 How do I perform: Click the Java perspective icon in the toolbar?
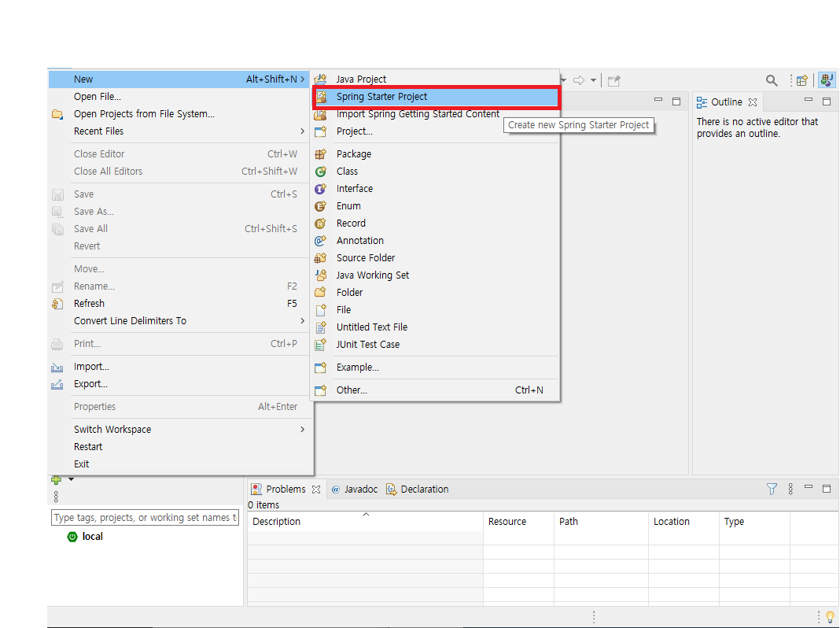827,80
